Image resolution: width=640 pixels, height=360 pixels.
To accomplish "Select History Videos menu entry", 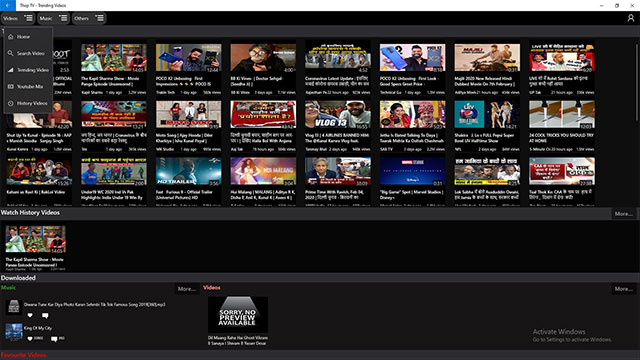I will pyautogui.click(x=28, y=103).
